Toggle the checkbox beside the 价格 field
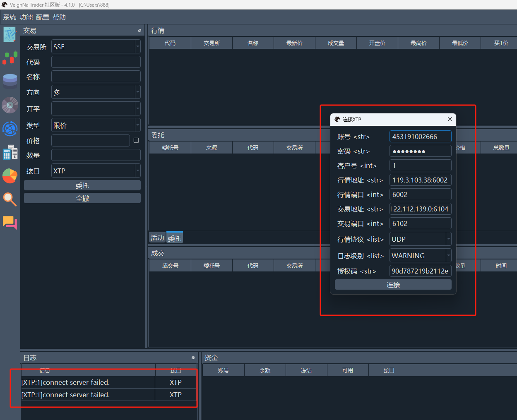Image resolution: width=517 pixels, height=420 pixels. (136, 141)
